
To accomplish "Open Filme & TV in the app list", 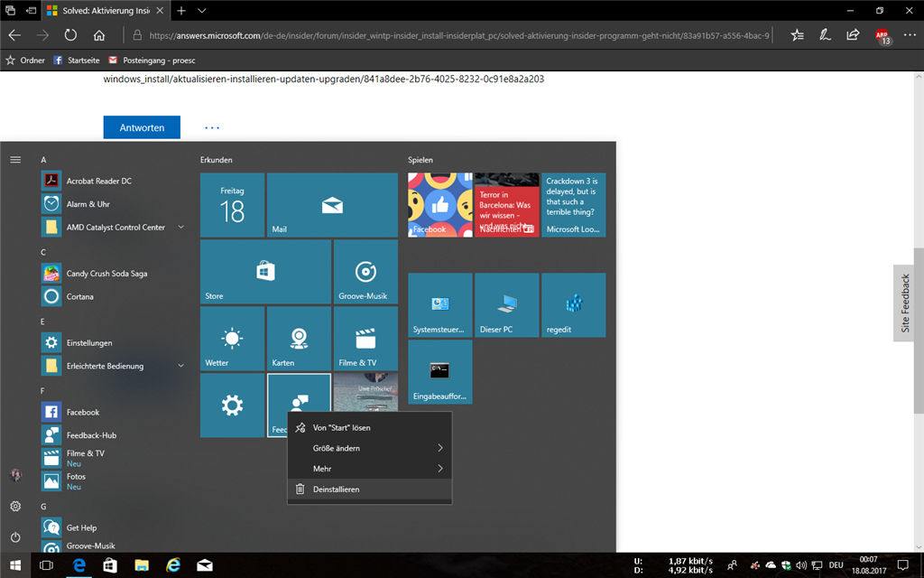I will point(112,458).
